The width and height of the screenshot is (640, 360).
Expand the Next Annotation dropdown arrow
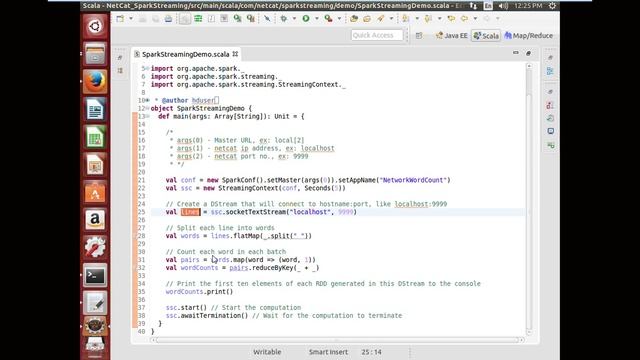(x=417, y=18)
